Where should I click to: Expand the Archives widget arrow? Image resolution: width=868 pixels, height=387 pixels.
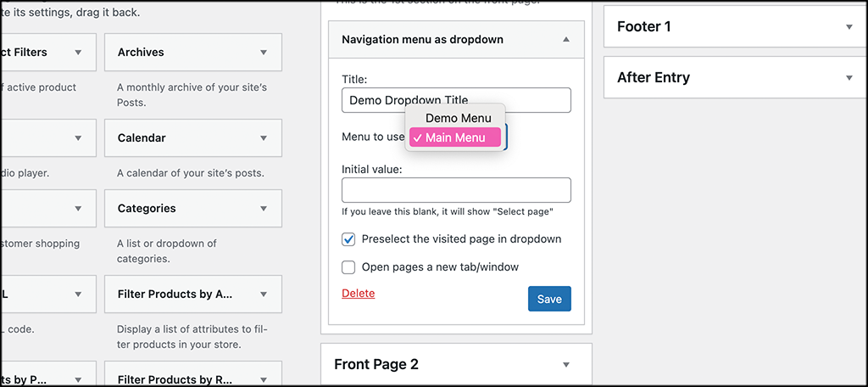[x=264, y=52]
